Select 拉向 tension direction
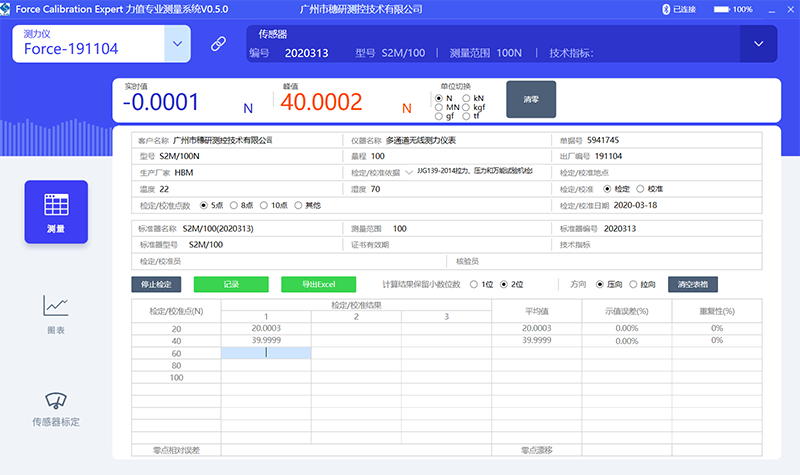800x475 pixels. click(633, 284)
